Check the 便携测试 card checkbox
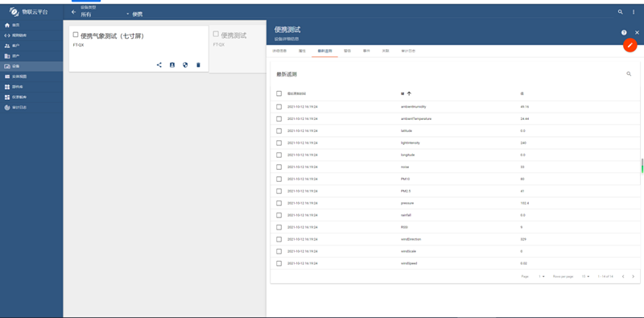This screenshot has width=644, height=318. coord(216,34)
